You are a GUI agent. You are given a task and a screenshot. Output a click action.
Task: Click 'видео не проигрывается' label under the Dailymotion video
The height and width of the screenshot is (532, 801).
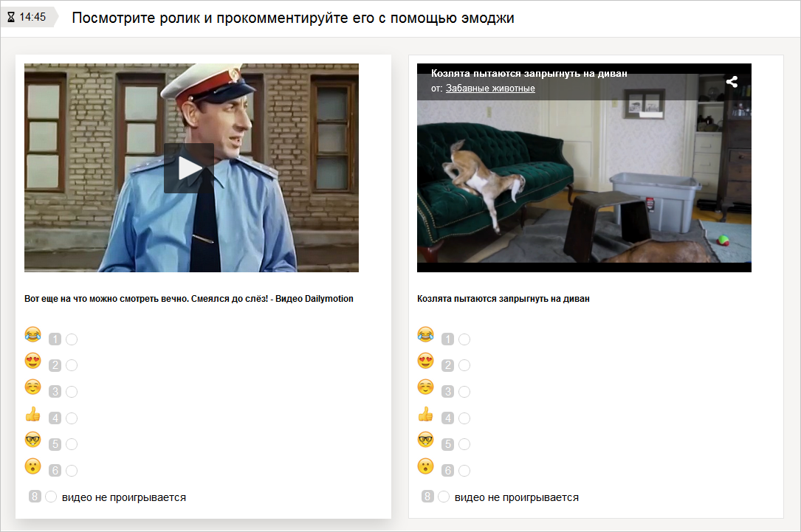coord(124,497)
